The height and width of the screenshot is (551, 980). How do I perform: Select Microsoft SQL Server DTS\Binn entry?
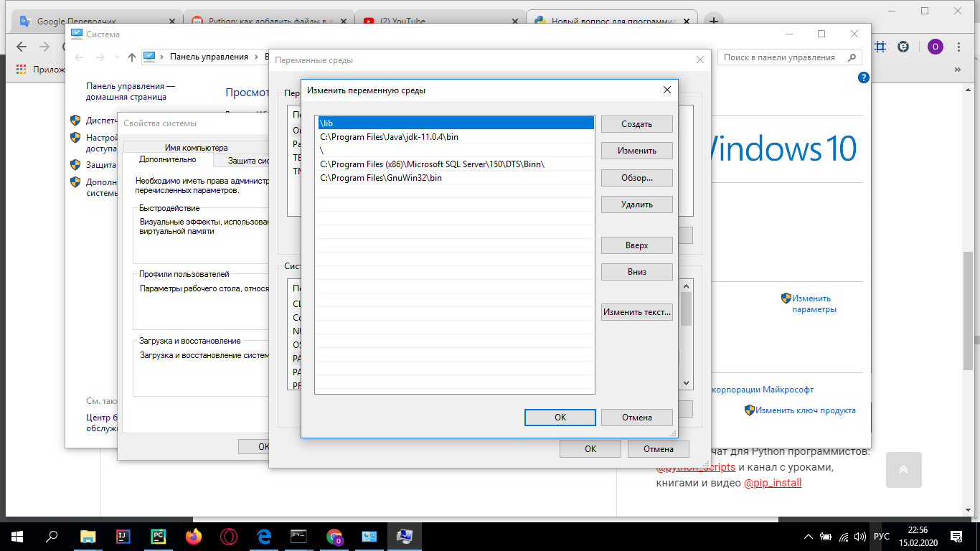pos(455,164)
